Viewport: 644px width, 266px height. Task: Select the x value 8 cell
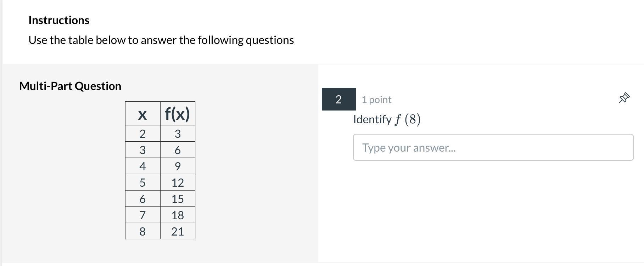click(x=142, y=231)
